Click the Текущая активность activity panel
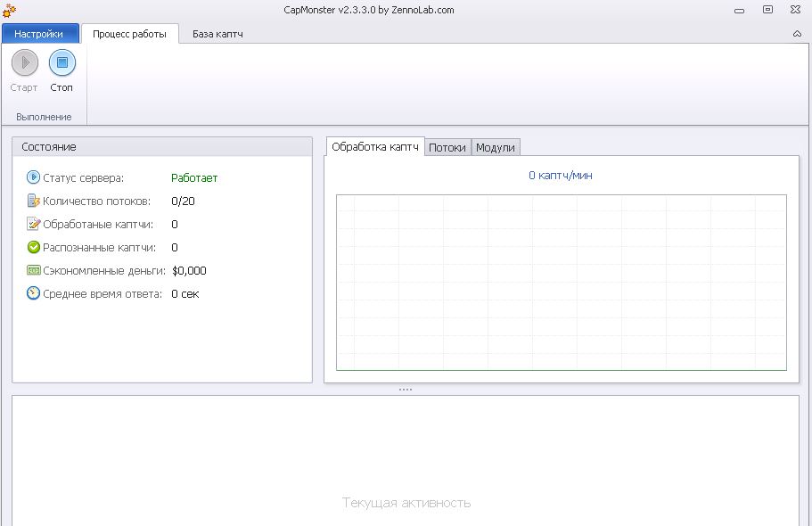The image size is (812, 526). pyautogui.click(x=406, y=461)
